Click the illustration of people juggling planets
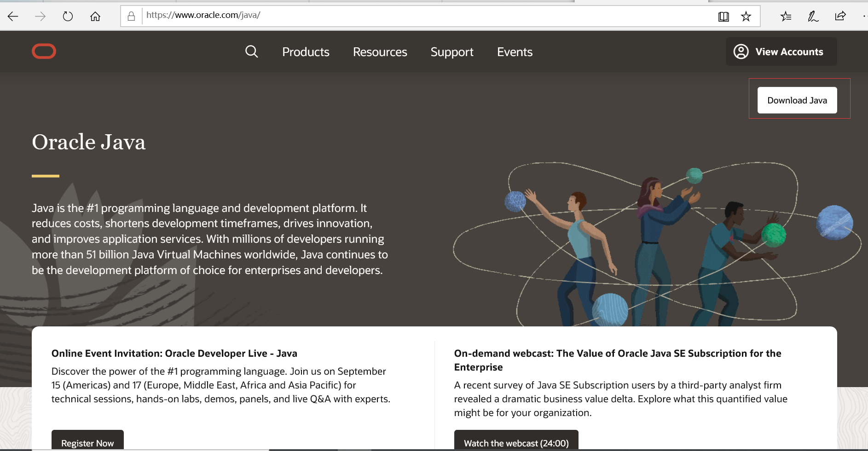 pyautogui.click(x=657, y=244)
